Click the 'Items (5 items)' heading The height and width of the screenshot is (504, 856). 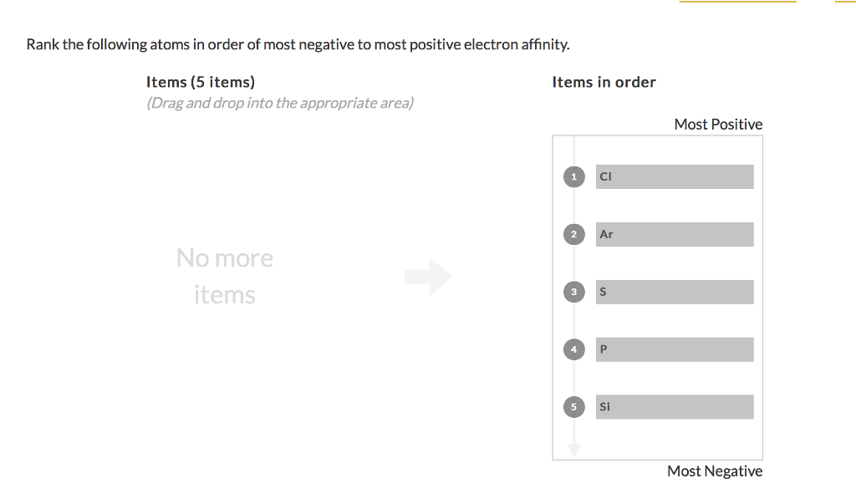[201, 82]
